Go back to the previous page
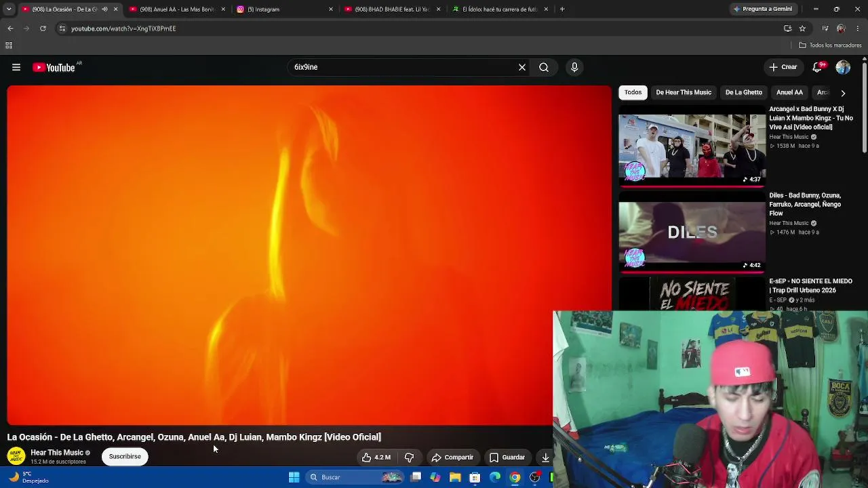The width and height of the screenshot is (868, 488). pyautogui.click(x=10, y=28)
